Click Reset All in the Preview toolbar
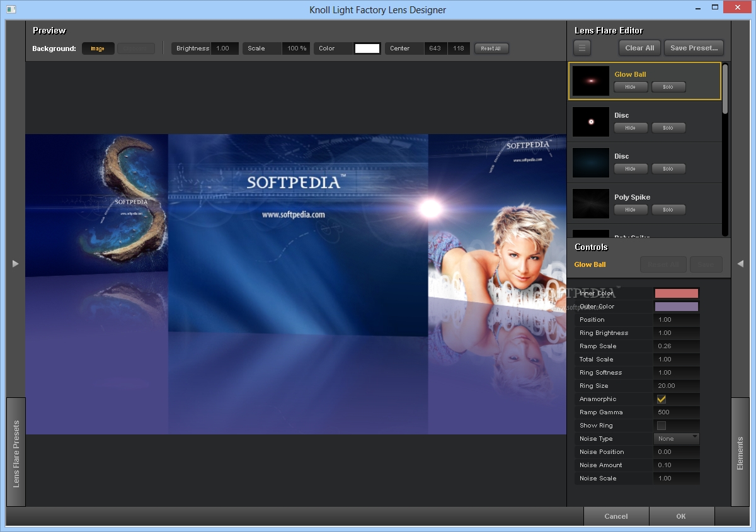This screenshot has width=756, height=532. click(x=491, y=48)
